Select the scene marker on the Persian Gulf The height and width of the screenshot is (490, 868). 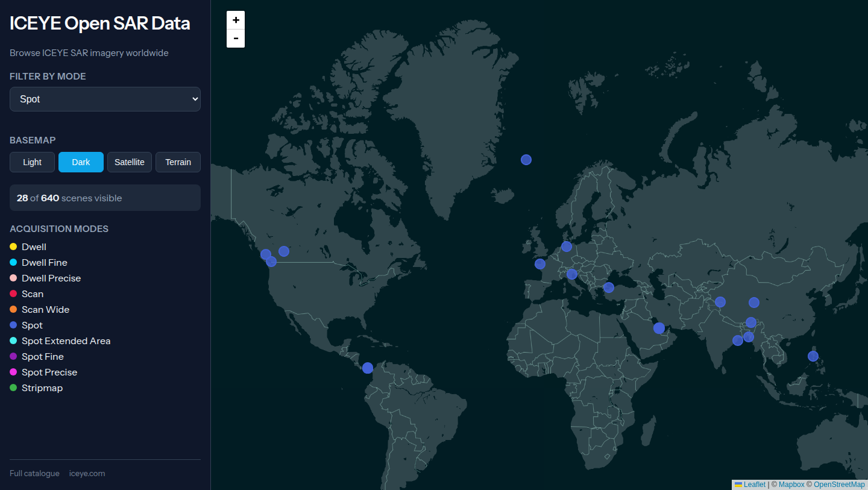coord(659,328)
